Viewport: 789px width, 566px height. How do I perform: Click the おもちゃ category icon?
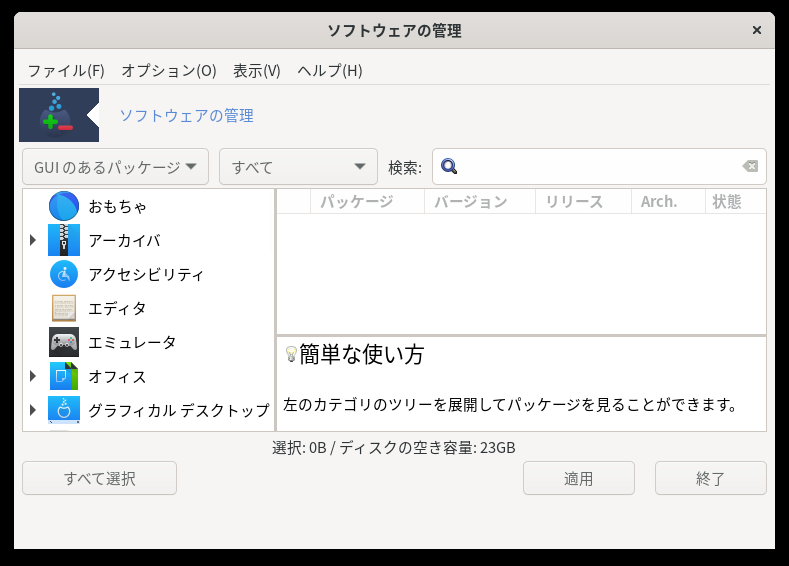[64, 206]
